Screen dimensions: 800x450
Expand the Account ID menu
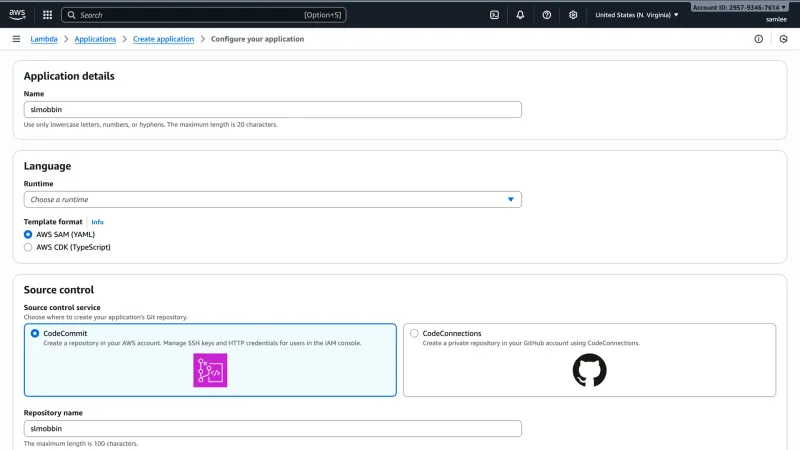pos(739,8)
